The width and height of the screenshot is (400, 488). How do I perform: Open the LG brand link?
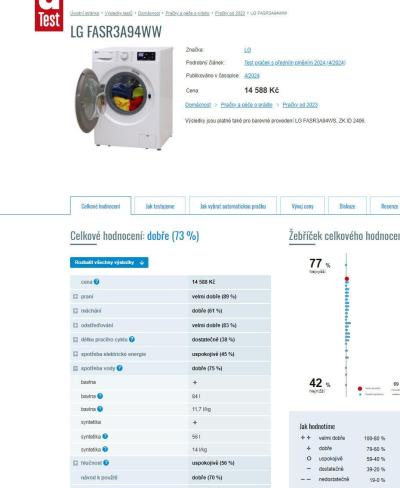247,50
